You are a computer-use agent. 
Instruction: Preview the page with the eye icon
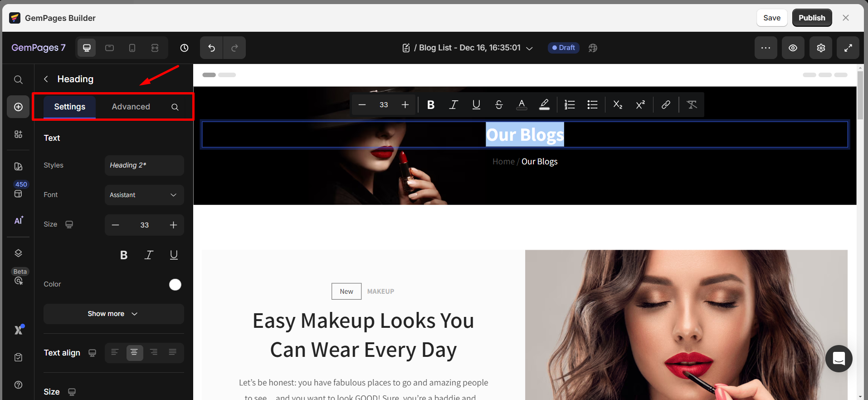(x=793, y=48)
